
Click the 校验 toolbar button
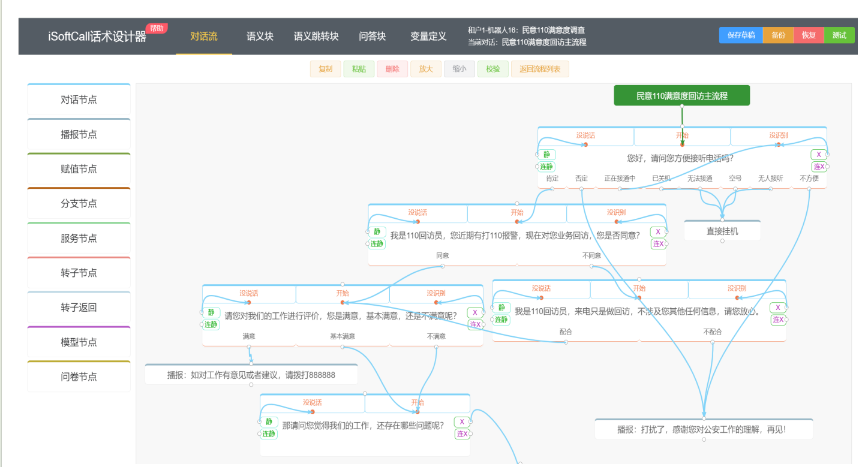click(x=493, y=69)
